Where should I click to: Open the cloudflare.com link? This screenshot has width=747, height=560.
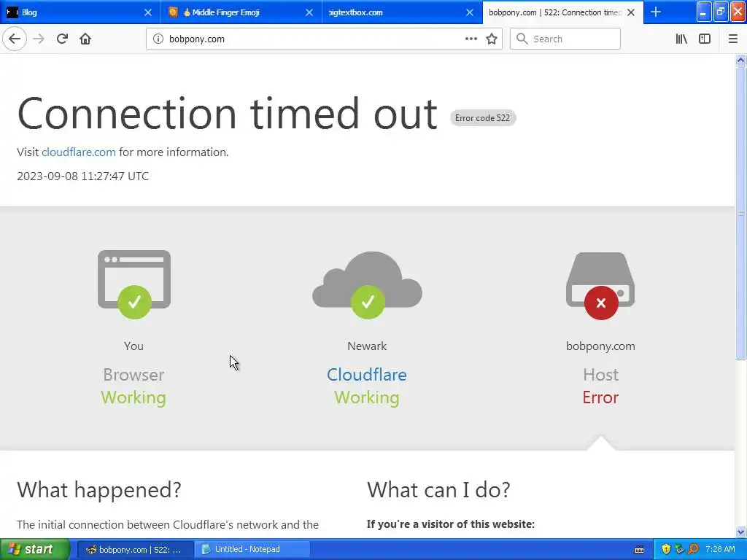click(x=79, y=152)
